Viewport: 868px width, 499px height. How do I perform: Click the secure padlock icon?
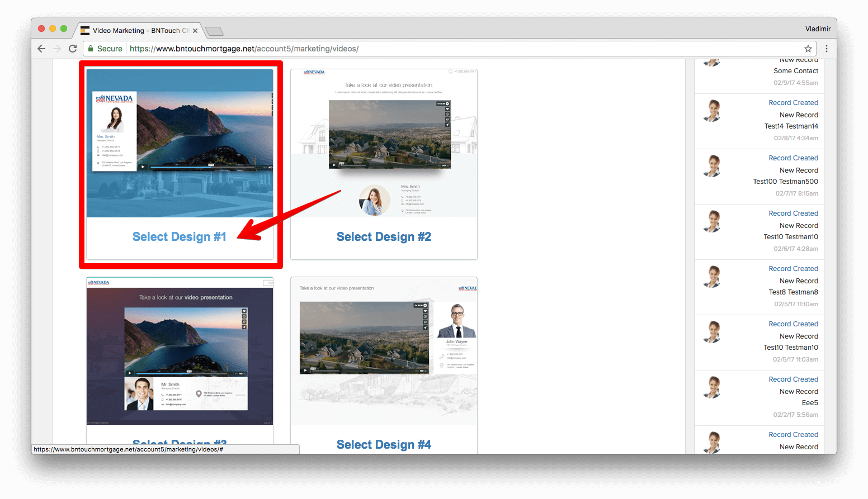(x=91, y=49)
